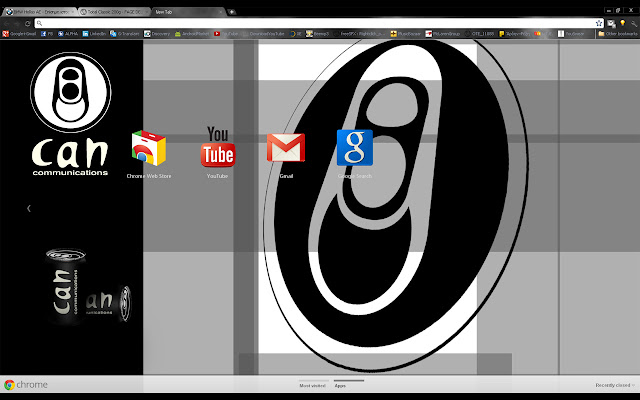Click the back navigation arrow
Screen dimensions: 640x400
tap(7, 23)
